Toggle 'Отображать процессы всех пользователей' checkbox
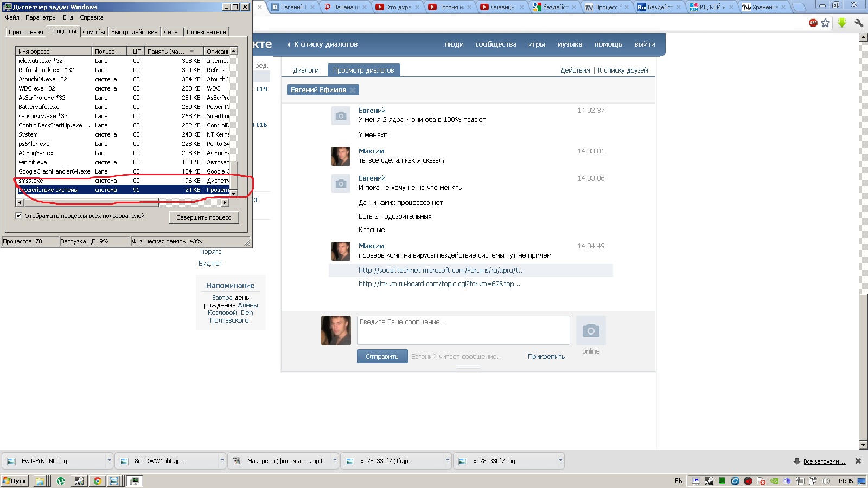The width and height of the screenshot is (868, 488). [18, 216]
